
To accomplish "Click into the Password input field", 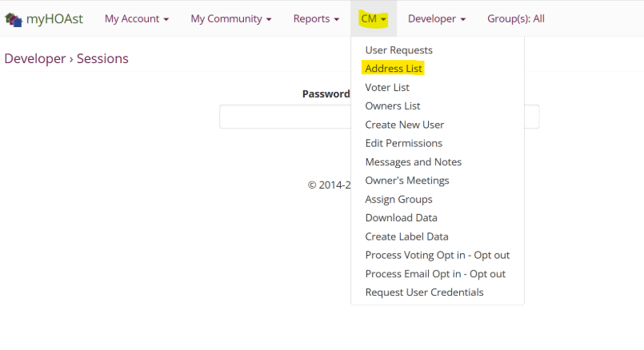I will tap(284, 117).
